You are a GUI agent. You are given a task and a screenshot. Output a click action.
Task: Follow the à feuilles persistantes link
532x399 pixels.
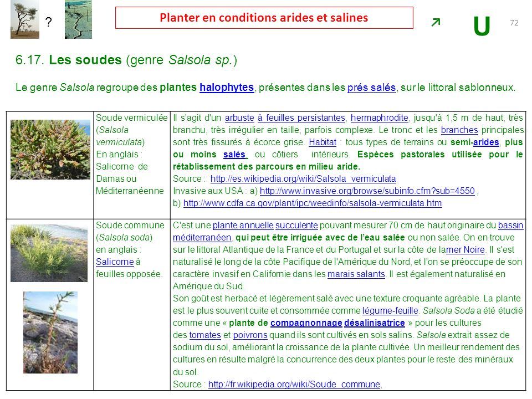click(x=301, y=117)
